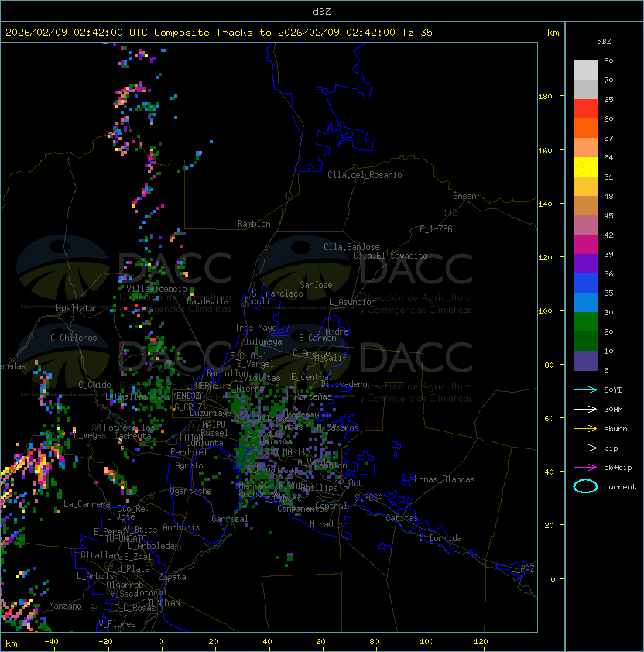644x652 pixels.
Task: Click the '120' tick on bottom km axis
Action: click(481, 642)
